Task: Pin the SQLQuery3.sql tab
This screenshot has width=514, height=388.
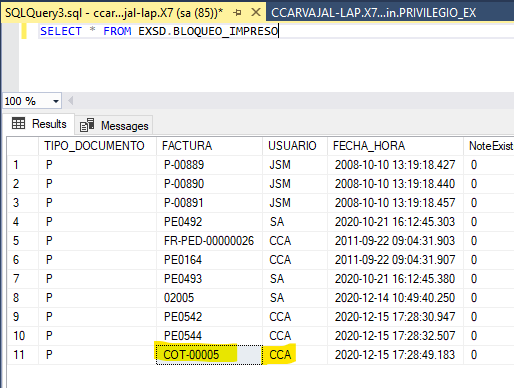Action: click(x=238, y=13)
